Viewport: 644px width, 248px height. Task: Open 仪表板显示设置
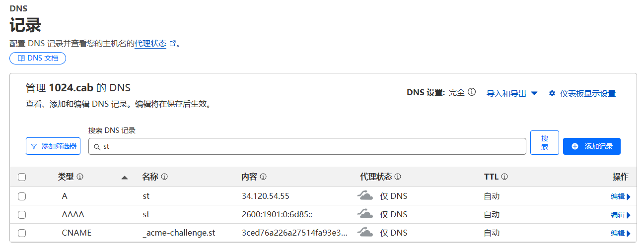coord(582,93)
